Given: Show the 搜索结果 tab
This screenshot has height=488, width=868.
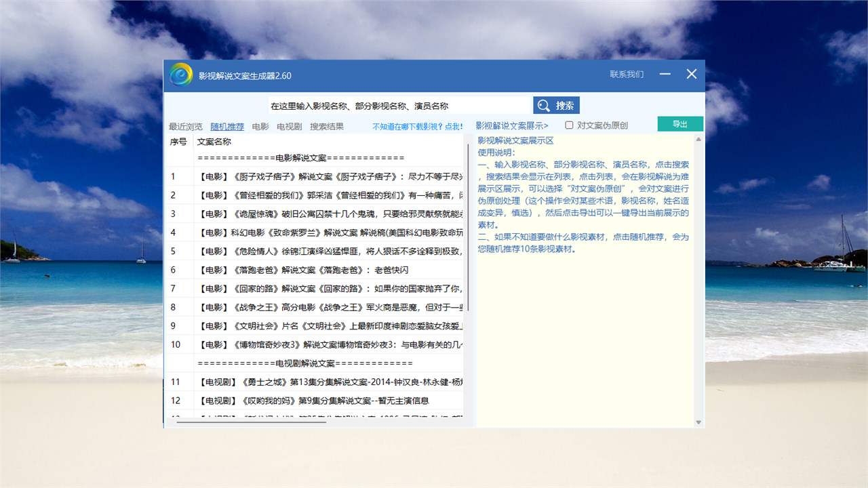Looking at the screenshot, I should (327, 126).
